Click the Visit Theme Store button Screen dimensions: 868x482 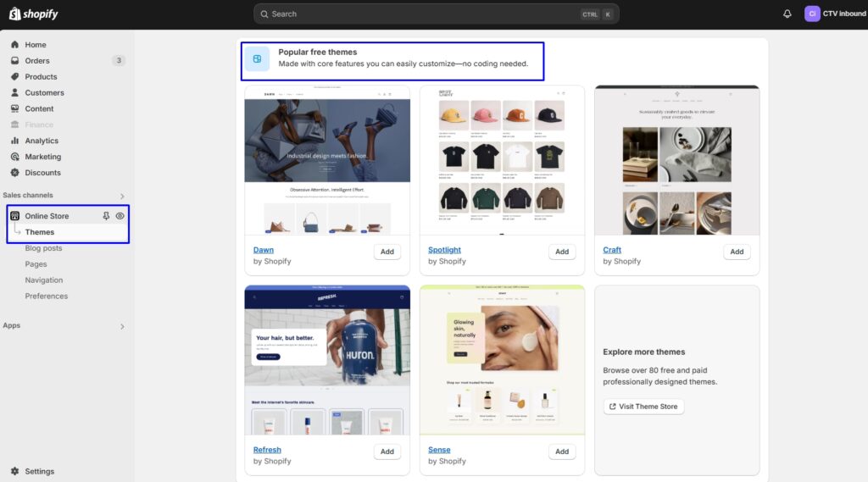(643, 407)
